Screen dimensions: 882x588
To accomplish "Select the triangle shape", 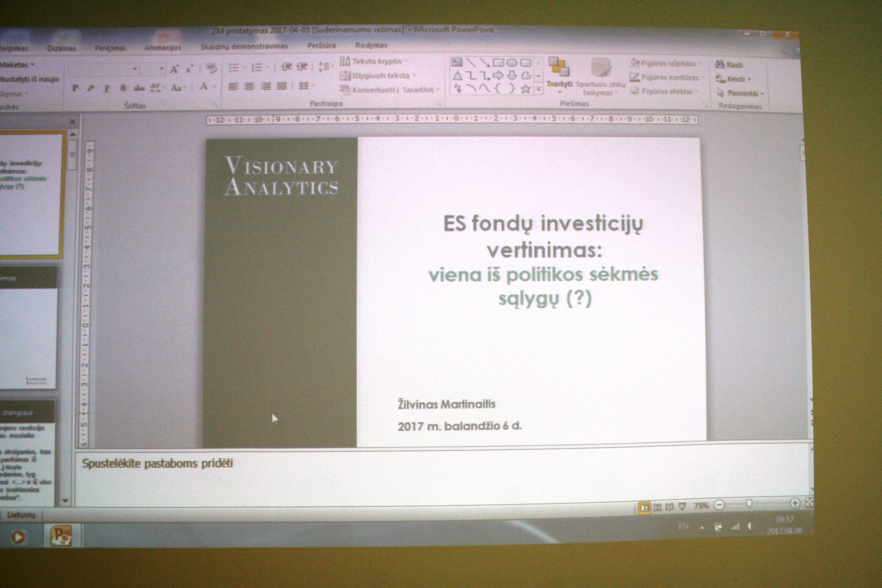I will (x=457, y=75).
